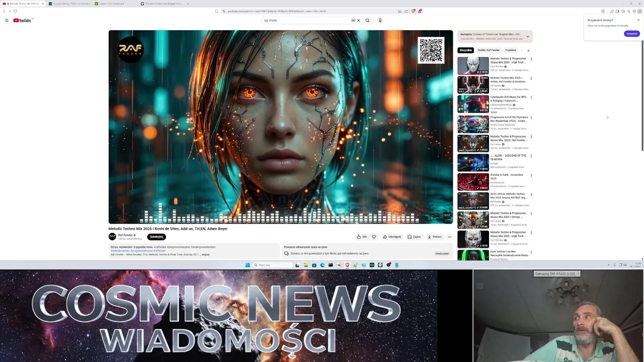
Task: Subscribe with the Subskrybuj button
Action: (x=156, y=237)
